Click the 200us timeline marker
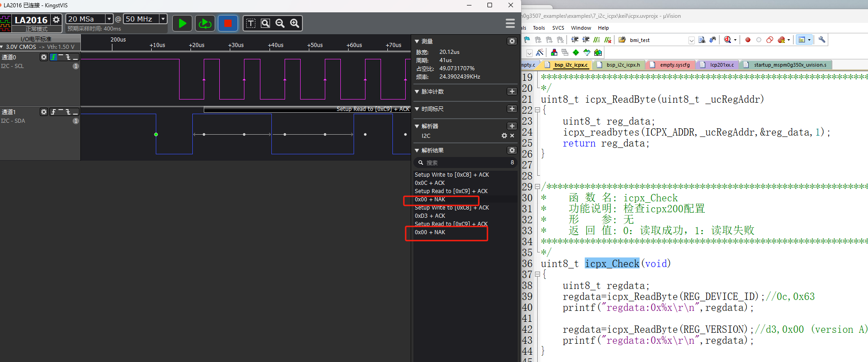Image resolution: width=868 pixels, height=362 pixels. tap(118, 40)
